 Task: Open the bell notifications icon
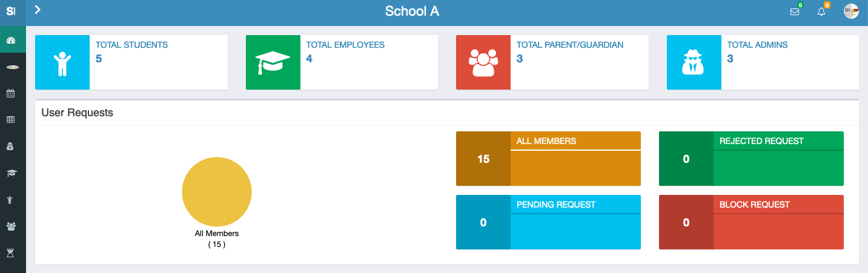[x=821, y=12]
